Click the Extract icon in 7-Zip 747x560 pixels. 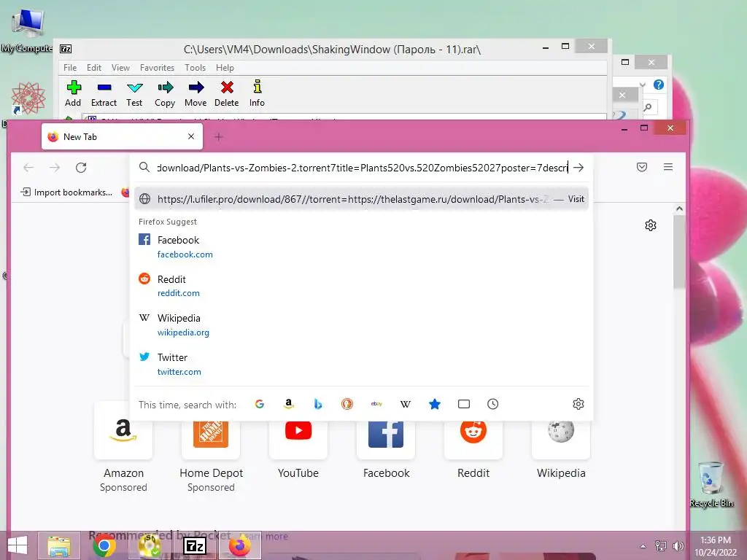pos(104,93)
